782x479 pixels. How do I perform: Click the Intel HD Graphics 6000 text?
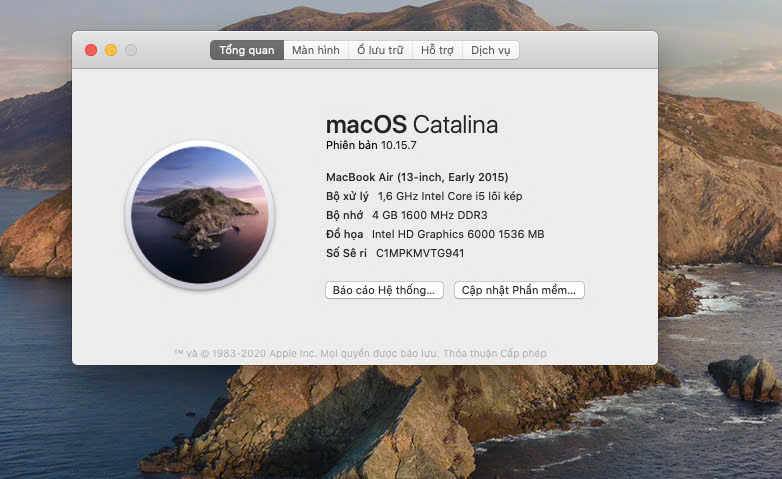458,234
